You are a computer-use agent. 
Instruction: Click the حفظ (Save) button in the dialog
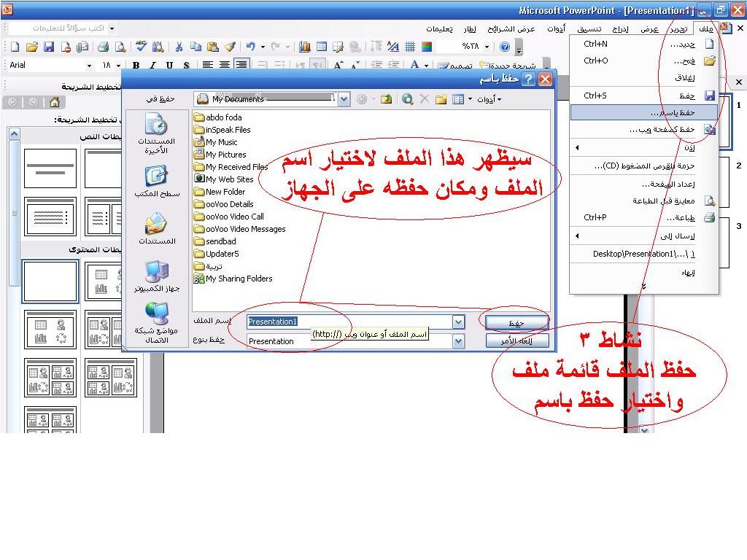click(x=517, y=323)
